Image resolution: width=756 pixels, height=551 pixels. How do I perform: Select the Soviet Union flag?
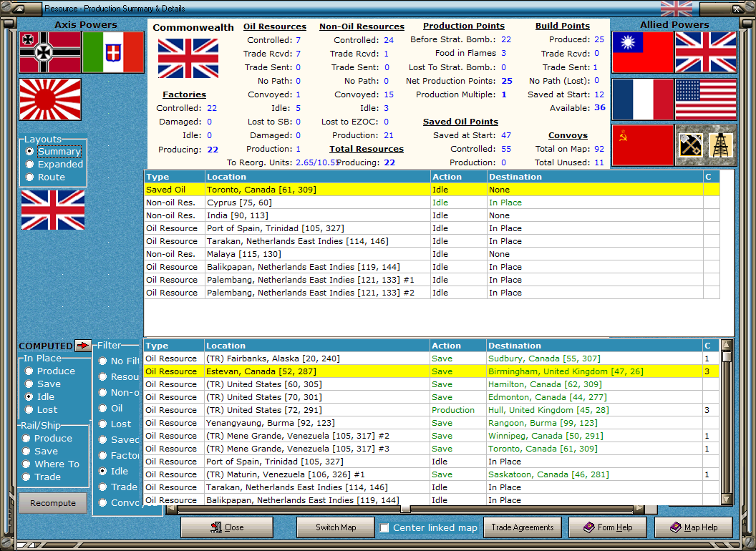pos(642,145)
